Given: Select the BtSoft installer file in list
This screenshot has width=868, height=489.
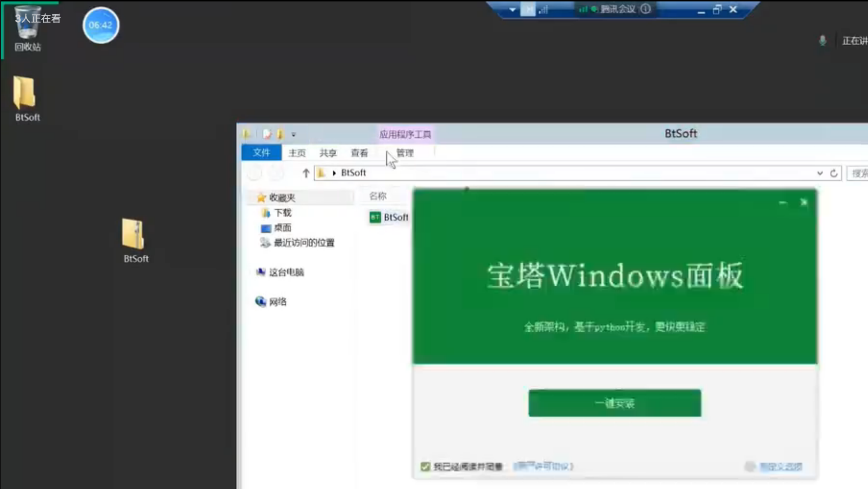Looking at the screenshot, I should 389,217.
